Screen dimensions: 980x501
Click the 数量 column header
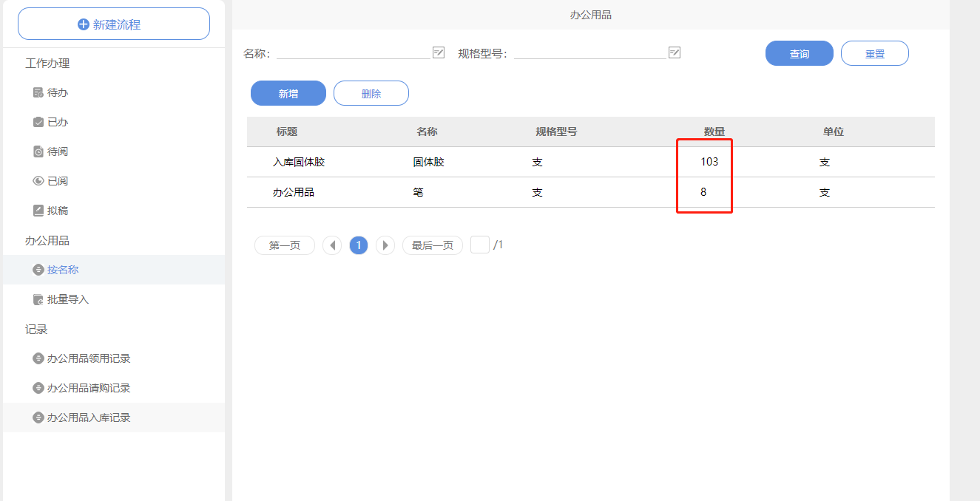click(714, 132)
